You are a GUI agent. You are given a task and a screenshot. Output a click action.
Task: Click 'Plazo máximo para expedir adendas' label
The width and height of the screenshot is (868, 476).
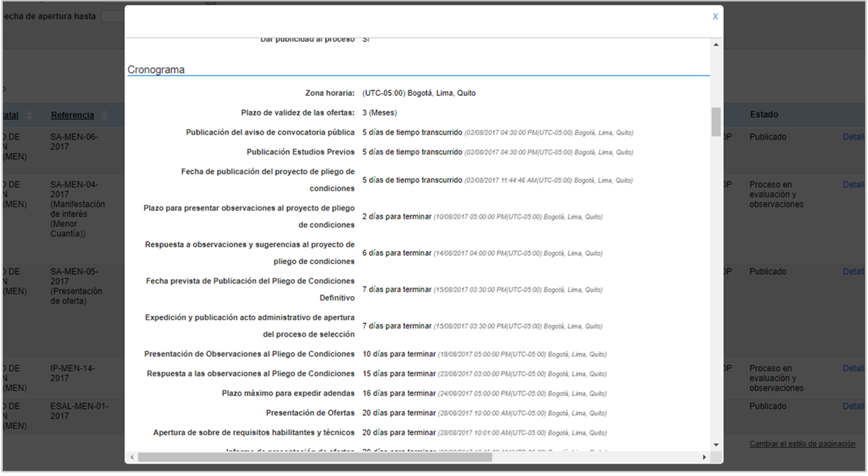coord(288,393)
